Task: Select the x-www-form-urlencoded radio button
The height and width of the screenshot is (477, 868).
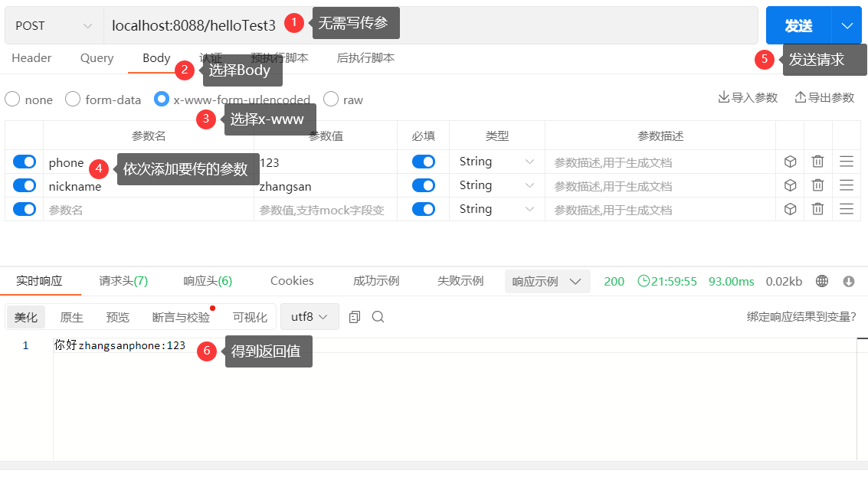Action: 162,99
